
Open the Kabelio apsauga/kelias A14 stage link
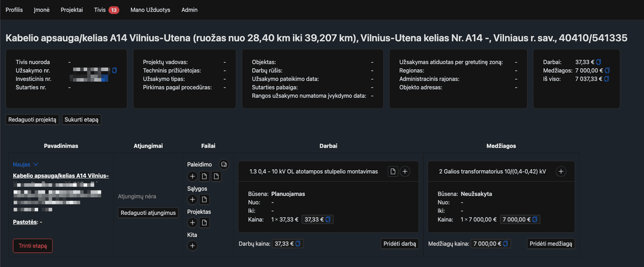[61, 176]
